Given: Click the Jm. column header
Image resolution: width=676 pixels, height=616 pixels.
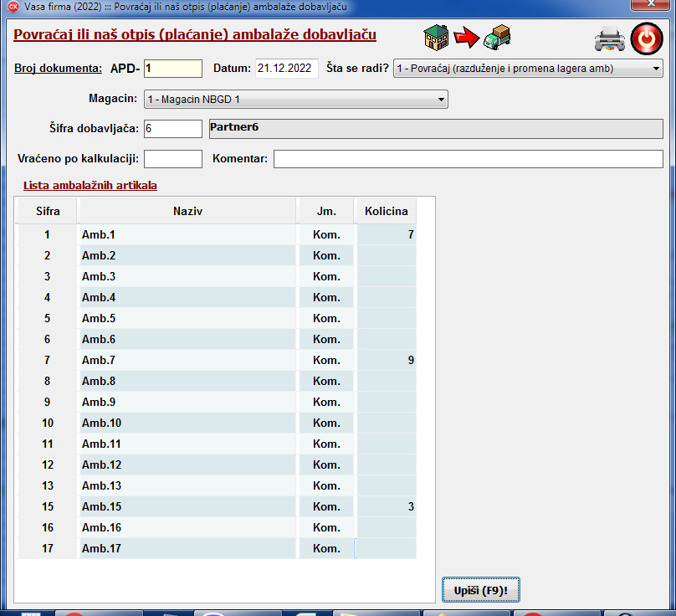Looking at the screenshot, I should coord(326,211).
